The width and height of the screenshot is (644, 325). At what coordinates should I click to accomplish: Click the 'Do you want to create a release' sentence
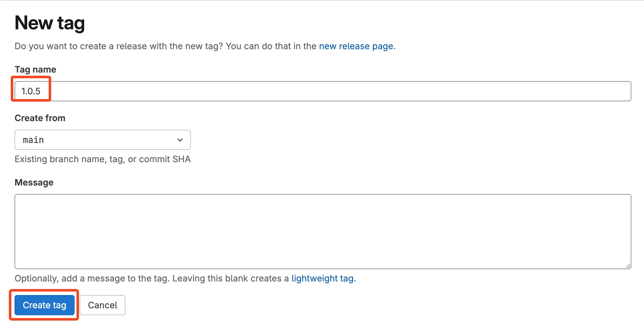pos(164,46)
